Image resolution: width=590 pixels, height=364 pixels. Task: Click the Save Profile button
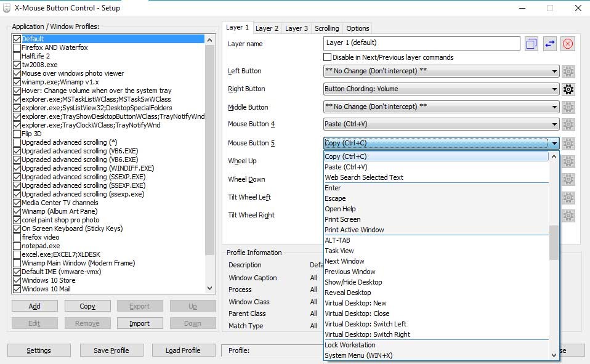111,350
